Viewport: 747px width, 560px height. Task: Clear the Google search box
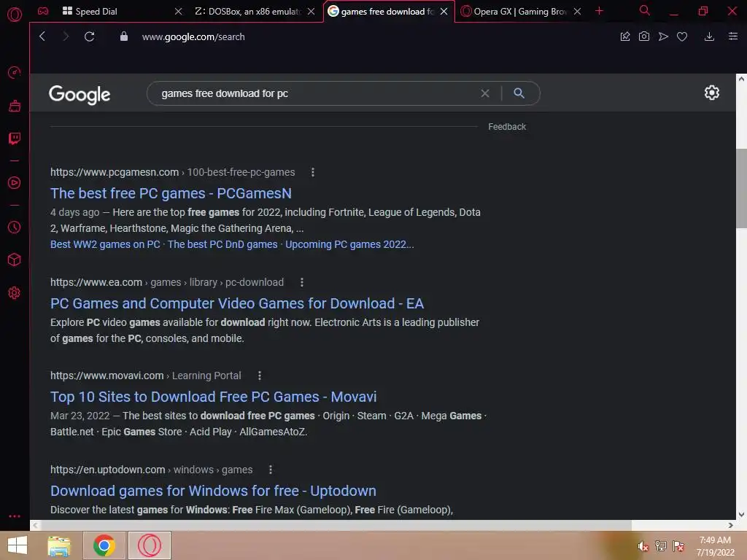click(x=485, y=93)
